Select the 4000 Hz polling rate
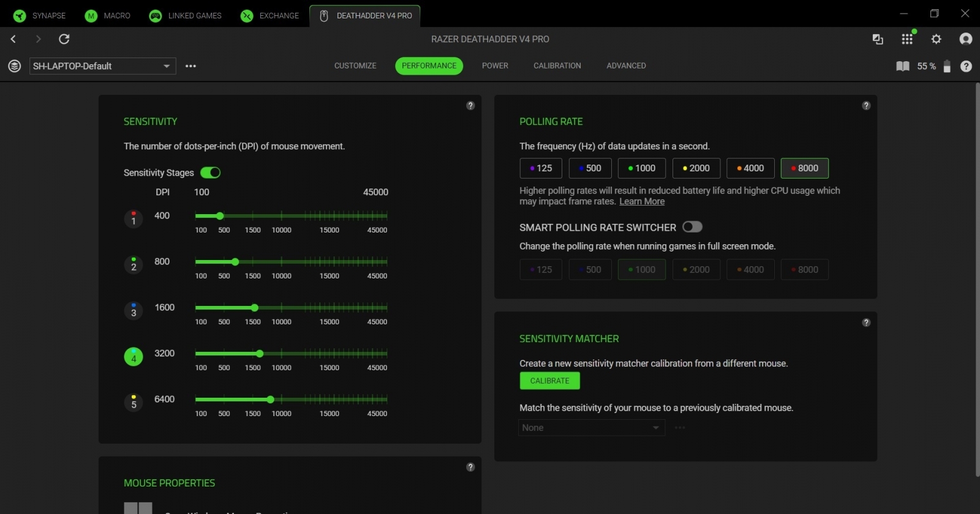This screenshot has height=514, width=980. click(x=750, y=168)
